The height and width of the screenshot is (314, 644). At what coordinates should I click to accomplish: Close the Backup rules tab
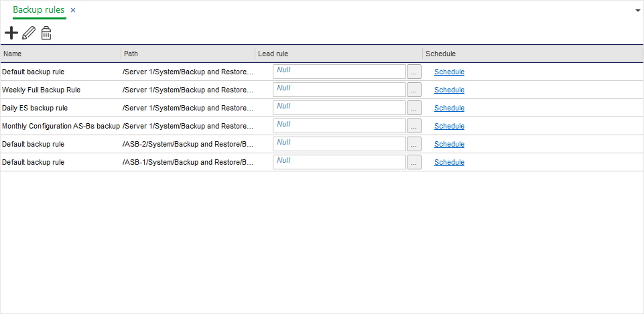coord(73,10)
